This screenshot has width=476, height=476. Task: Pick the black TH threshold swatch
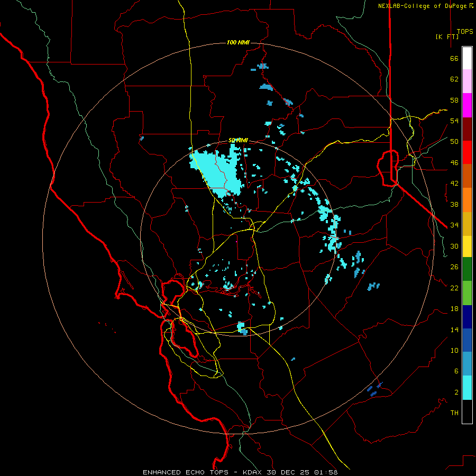tap(467, 411)
